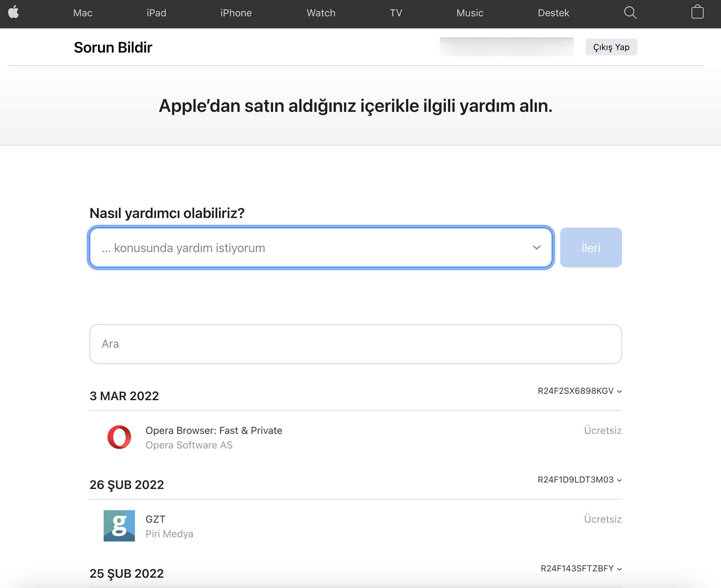Navigate to the TV section

pos(396,13)
